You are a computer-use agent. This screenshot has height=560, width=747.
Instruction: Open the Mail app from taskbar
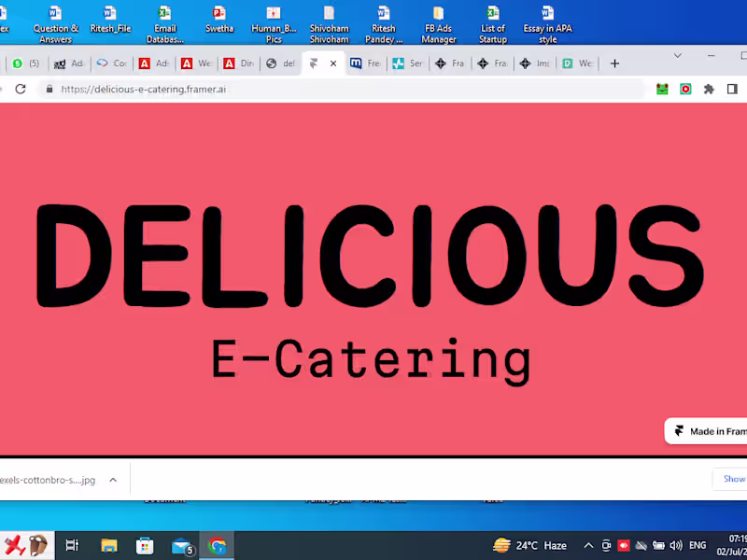[x=181, y=545]
